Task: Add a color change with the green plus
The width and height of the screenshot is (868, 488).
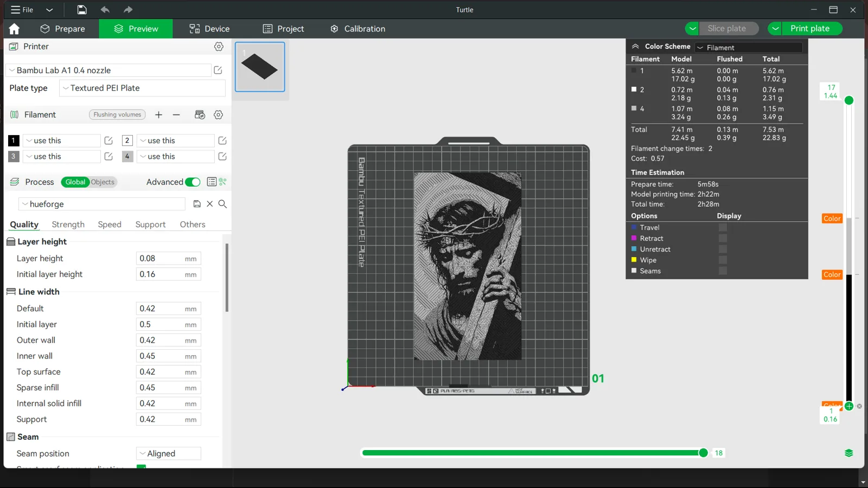Action: [x=849, y=406]
